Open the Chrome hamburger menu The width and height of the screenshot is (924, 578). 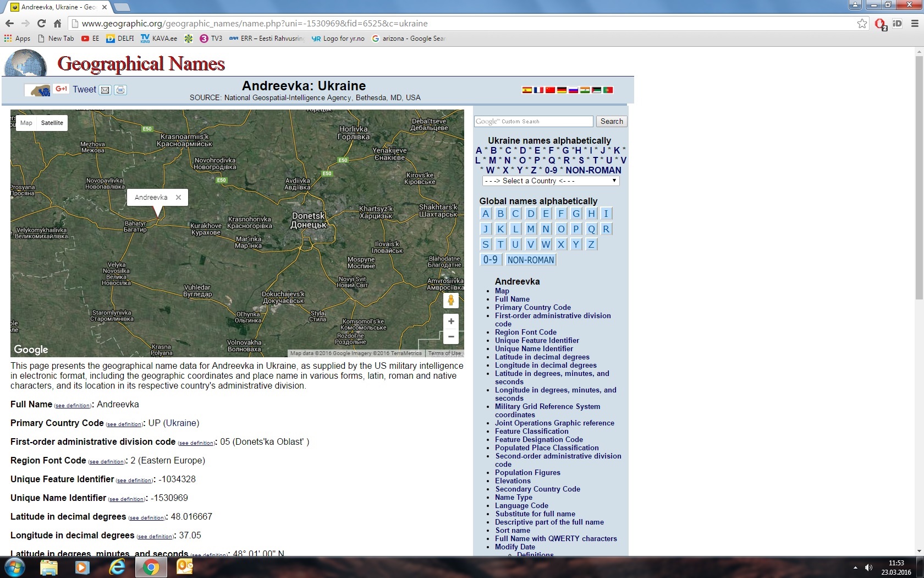[x=915, y=24]
